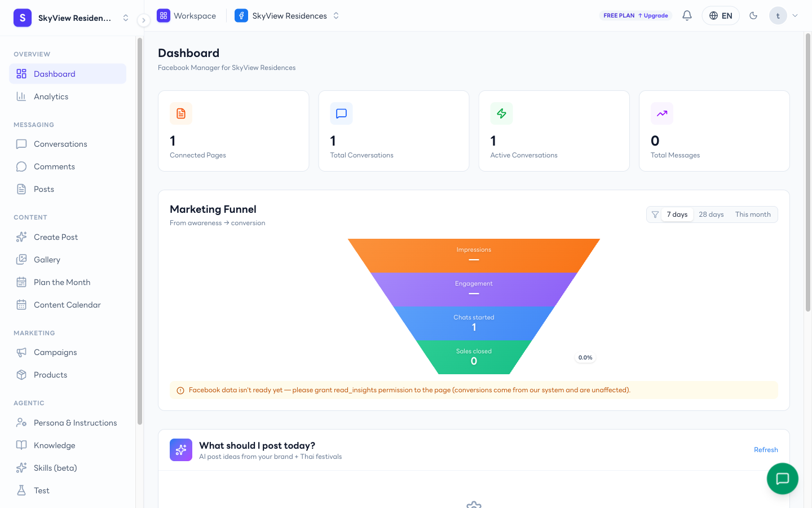Click the funnel filter icon

point(655,214)
